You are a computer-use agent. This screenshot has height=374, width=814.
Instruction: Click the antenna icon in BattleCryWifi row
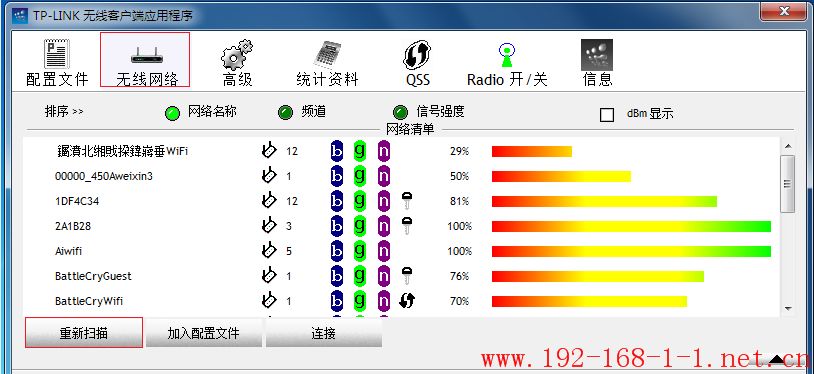268,300
